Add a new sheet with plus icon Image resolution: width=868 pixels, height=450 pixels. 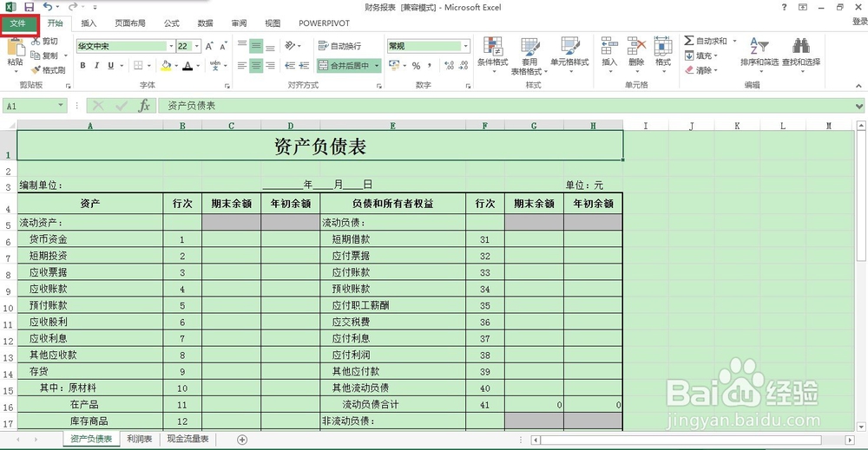click(x=242, y=440)
